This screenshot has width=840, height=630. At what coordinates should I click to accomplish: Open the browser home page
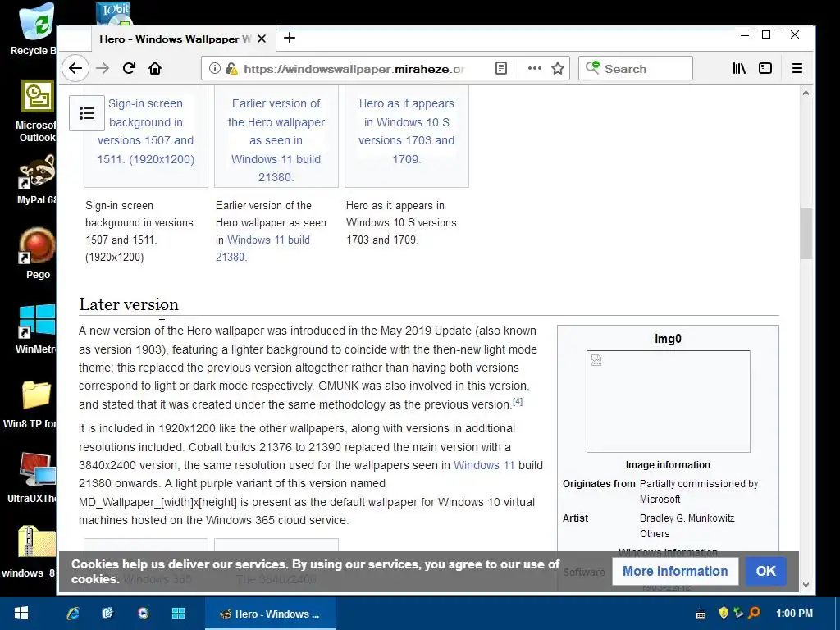(155, 69)
